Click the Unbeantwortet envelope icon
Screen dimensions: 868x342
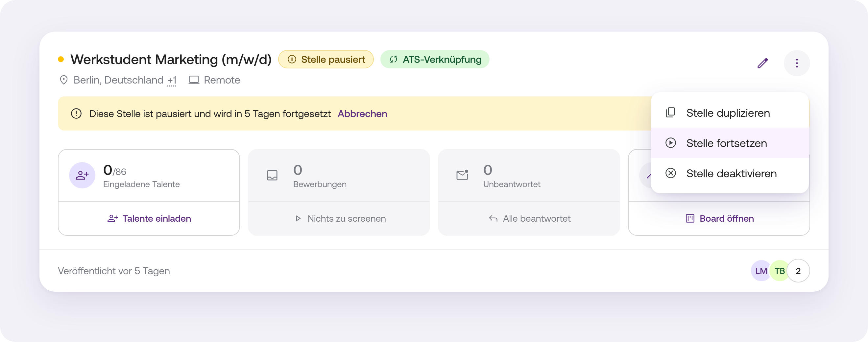pos(462,175)
